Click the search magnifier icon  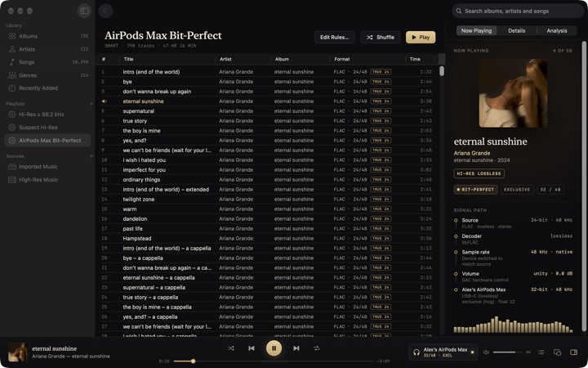(459, 11)
